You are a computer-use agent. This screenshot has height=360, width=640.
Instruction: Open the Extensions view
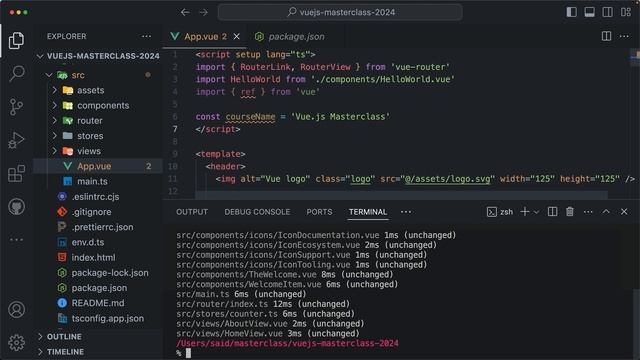click(x=16, y=173)
